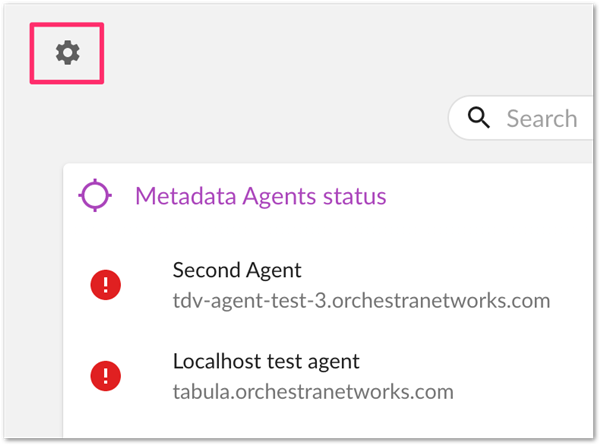Screen dimensions: 600x445
Task: Click the tdv-agent-test-3.orchestranetworks.com hostname
Action: point(361,300)
